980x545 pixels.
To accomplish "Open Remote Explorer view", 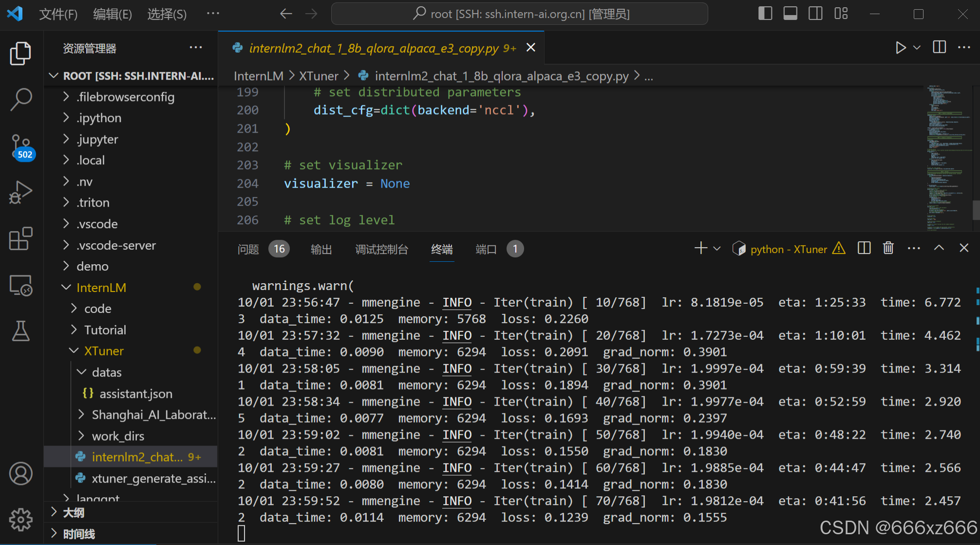I will (x=21, y=285).
